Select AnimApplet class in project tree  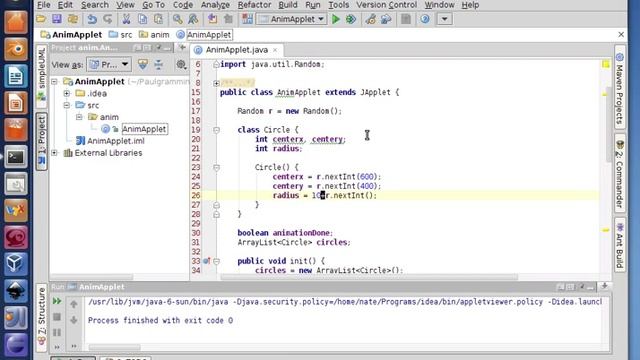click(144, 129)
